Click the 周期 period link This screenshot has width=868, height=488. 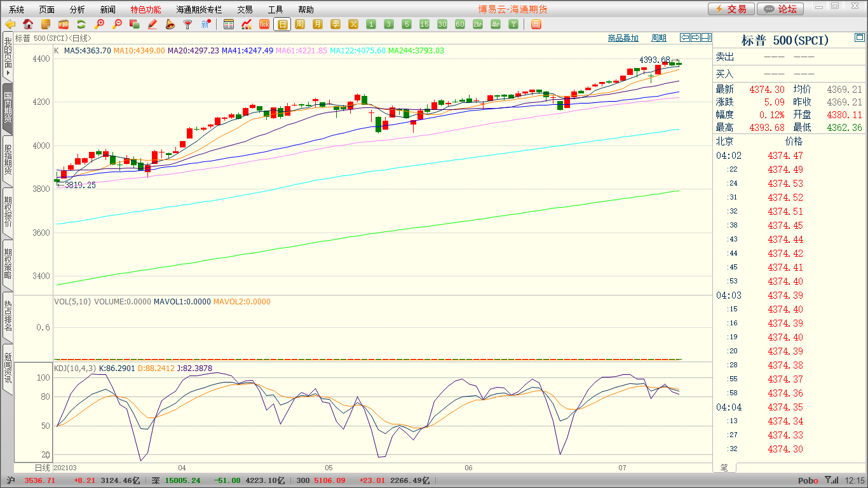659,38
